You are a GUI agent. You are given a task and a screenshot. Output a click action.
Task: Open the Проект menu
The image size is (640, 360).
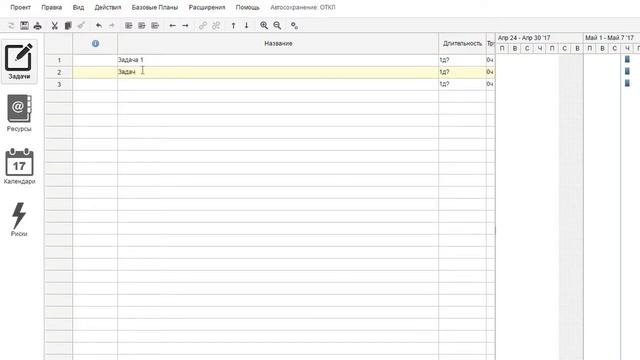pyautogui.click(x=20, y=7)
